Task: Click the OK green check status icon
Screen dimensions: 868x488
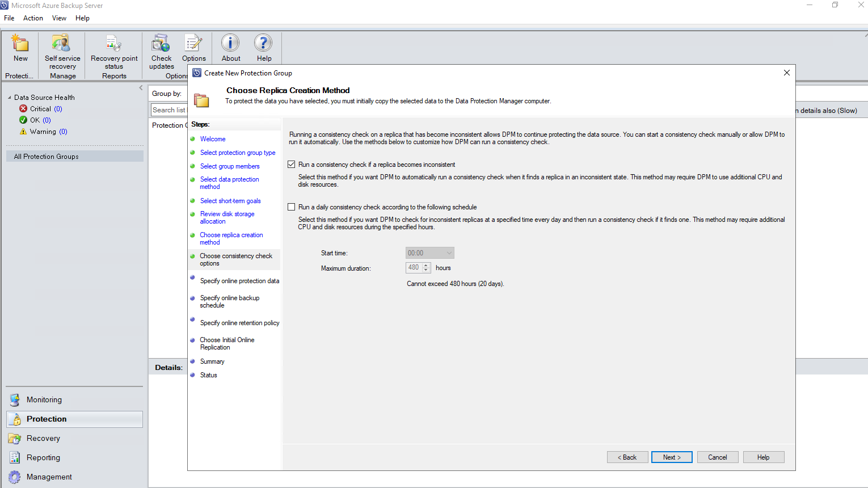Action: pyautogui.click(x=23, y=120)
